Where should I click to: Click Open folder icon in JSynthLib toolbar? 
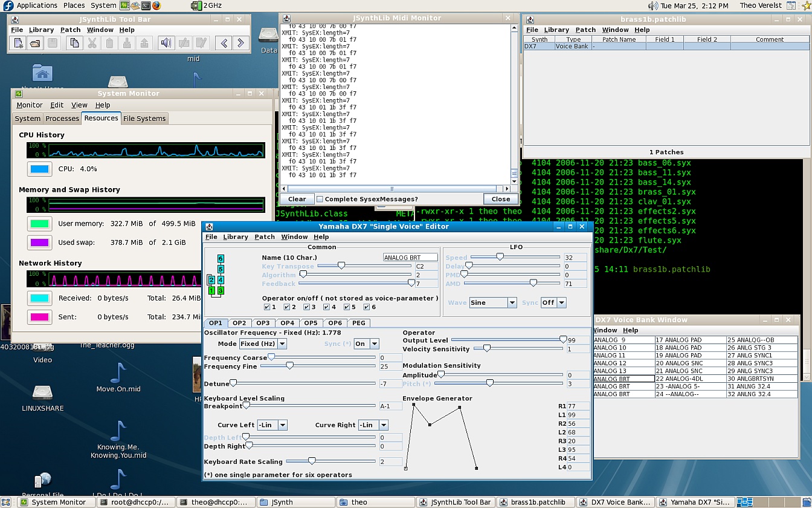[x=35, y=43]
